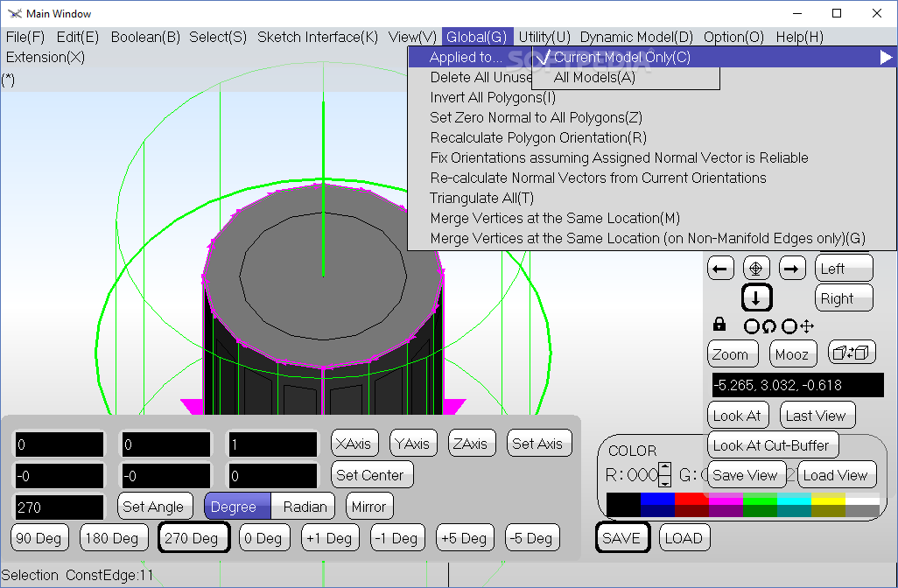The width and height of the screenshot is (898, 588).
Task: Click the XAxis button
Action: (x=354, y=443)
